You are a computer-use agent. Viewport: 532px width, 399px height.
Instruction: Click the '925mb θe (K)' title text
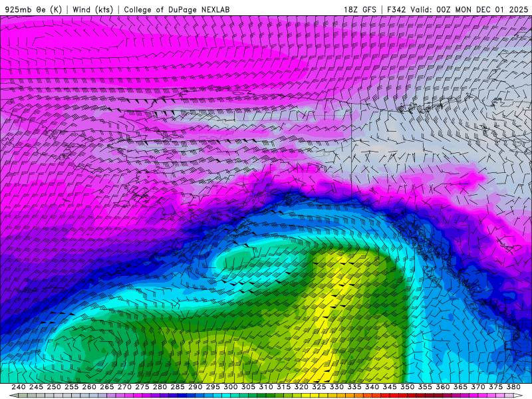pyautogui.click(x=34, y=9)
